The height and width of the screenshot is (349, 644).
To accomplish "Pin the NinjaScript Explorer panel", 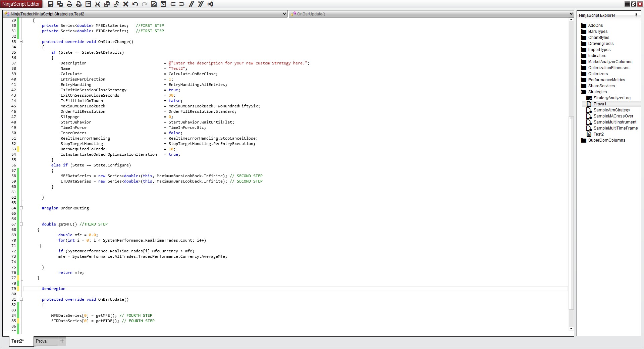I will coord(636,15).
